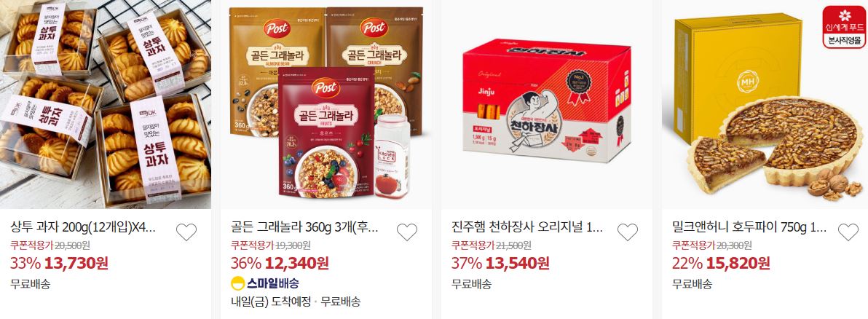Click the red 천하장사 box product image

coord(546,104)
